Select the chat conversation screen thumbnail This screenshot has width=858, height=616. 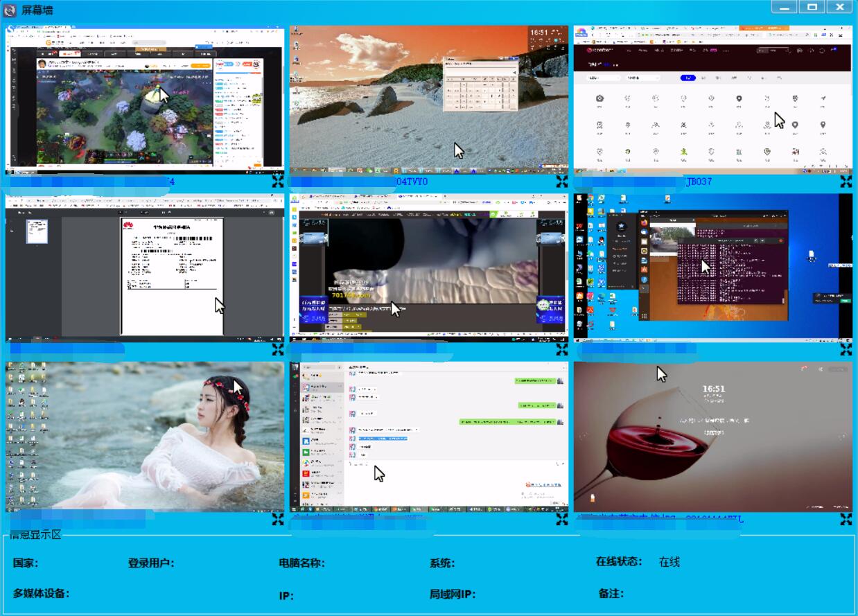click(428, 437)
